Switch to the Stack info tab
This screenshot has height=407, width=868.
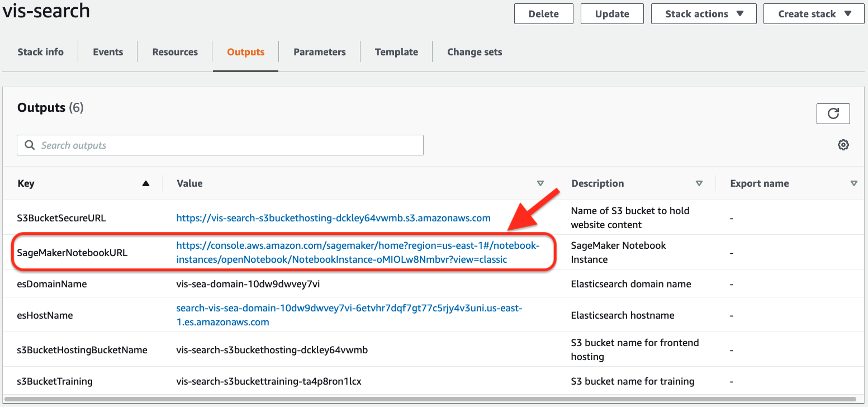pos(40,52)
